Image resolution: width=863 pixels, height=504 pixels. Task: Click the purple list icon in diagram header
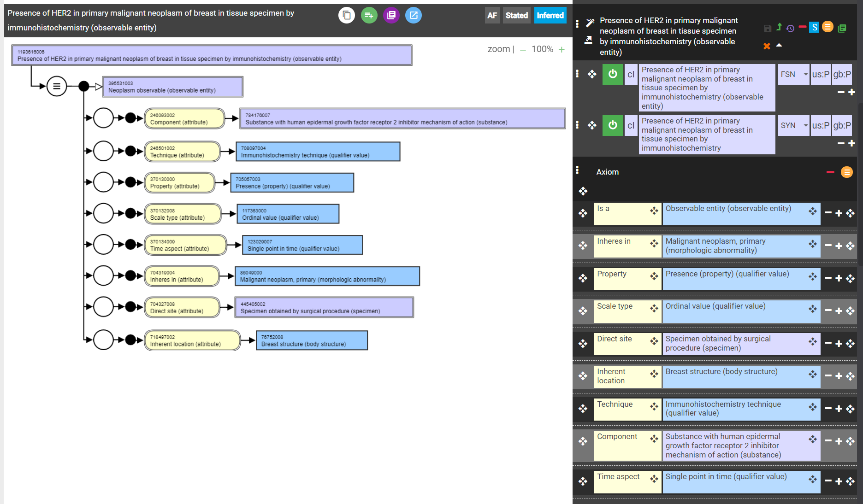(391, 15)
